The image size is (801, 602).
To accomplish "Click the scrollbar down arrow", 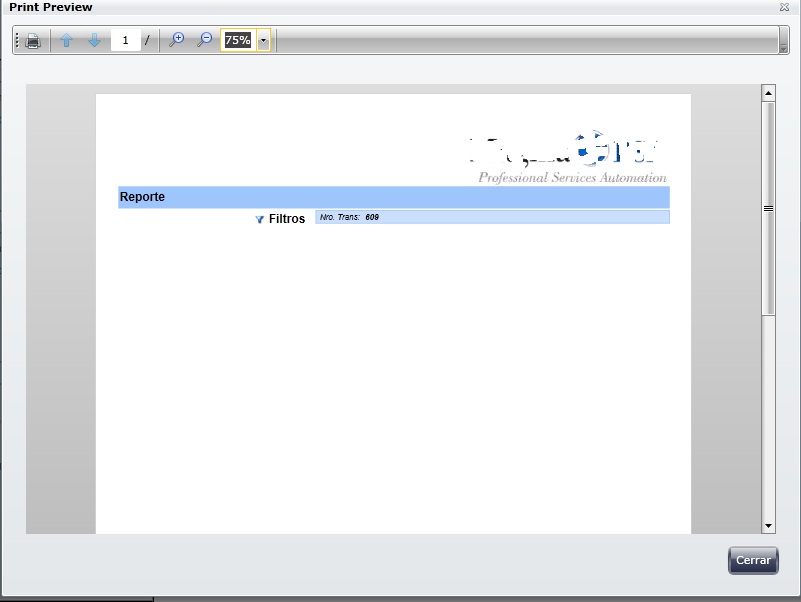I will tap(768, 526).
